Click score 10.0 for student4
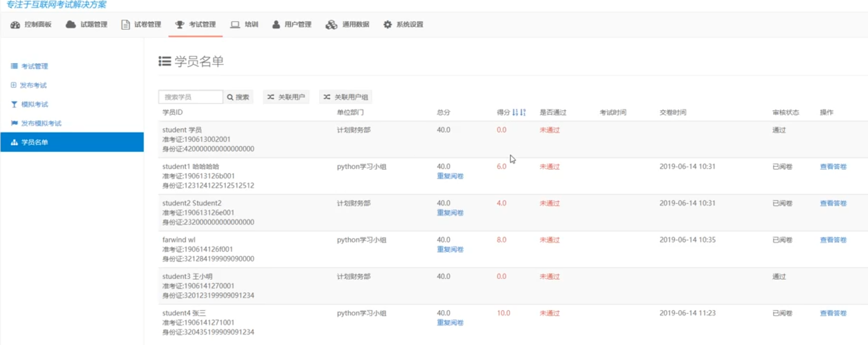 click(503, 313)
